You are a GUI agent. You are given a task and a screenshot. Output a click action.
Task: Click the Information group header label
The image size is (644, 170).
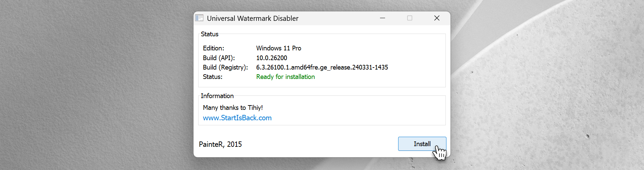click(x=217, y=96)
